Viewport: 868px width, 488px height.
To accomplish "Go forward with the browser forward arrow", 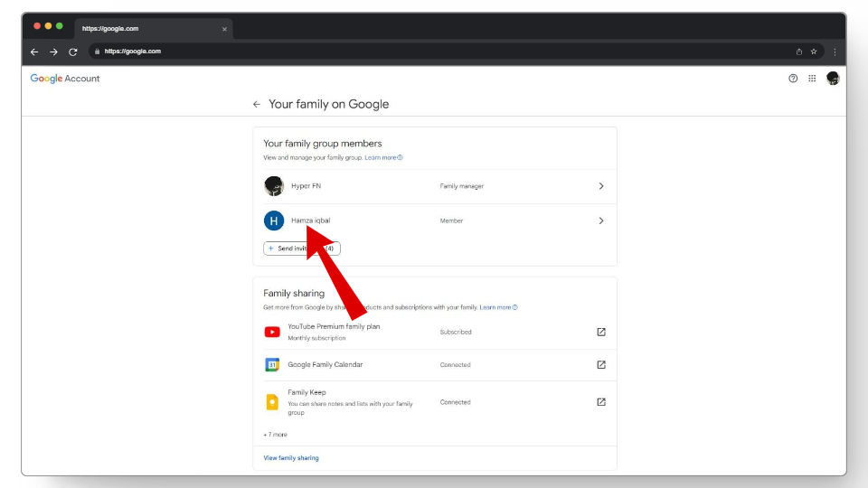I will (53, 52).
